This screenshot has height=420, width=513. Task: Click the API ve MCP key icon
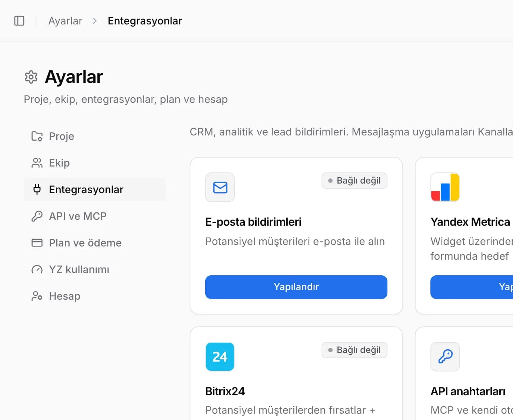[37, 216]
